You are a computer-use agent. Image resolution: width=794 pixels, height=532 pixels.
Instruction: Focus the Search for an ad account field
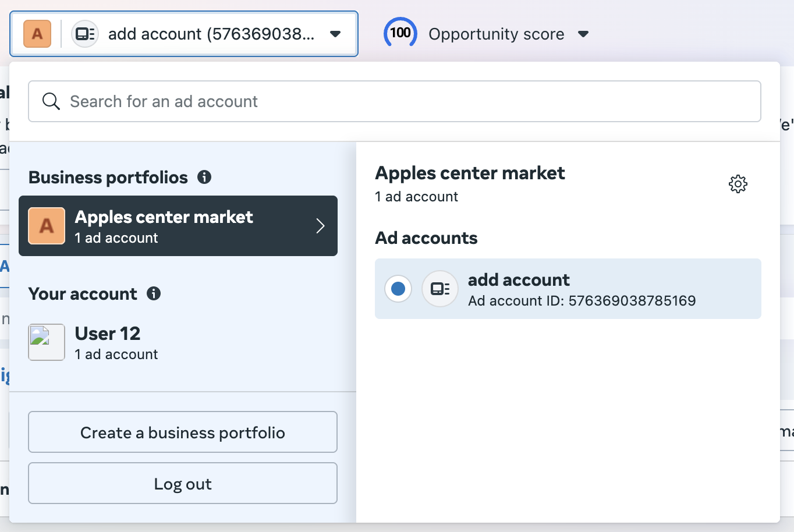point(407,101)
